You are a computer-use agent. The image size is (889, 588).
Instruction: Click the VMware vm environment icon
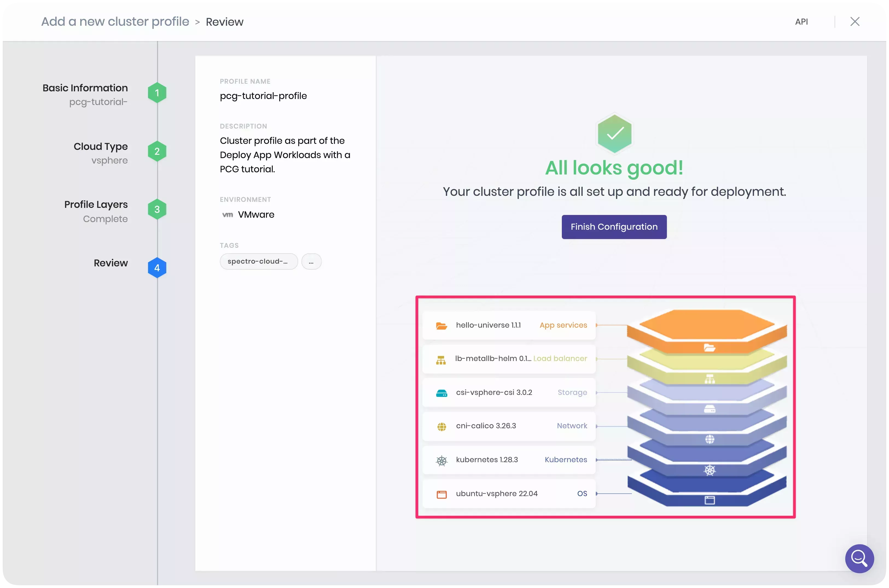point(228,214)
